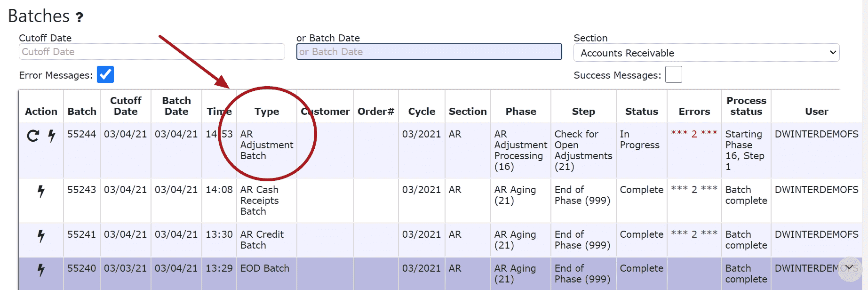Click the Batches page heading
The height and width of the screenshot is (290, 868).
click(x=39, y=16)
